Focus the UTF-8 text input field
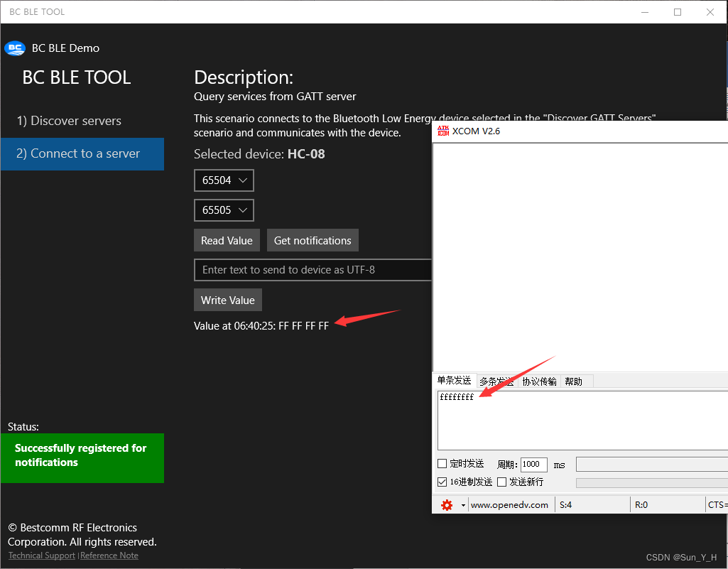This screenshot has height=569, width=728. tap(313, 270)
